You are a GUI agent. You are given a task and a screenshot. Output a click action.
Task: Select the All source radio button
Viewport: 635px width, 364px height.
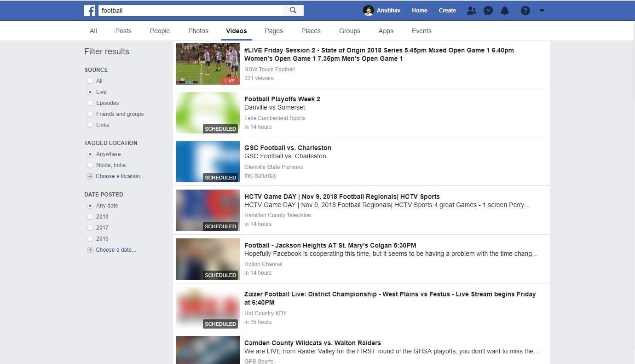(90, 81)
